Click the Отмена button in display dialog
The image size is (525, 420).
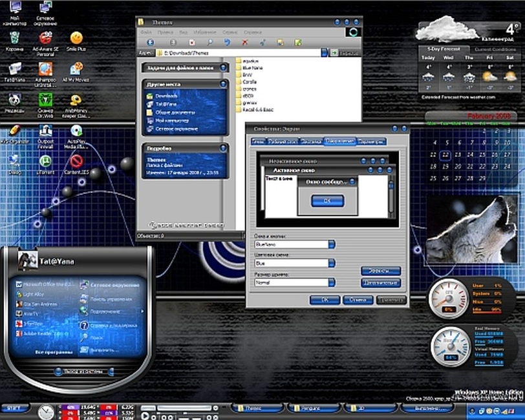coord(358,300)
